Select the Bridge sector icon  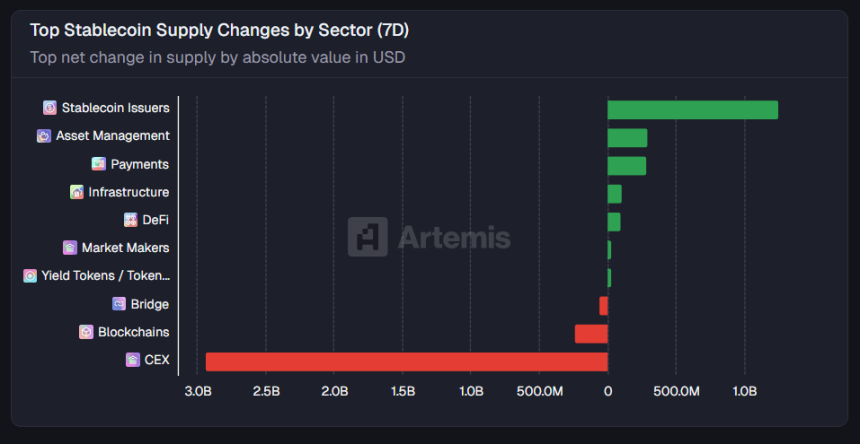pos(119,304)
